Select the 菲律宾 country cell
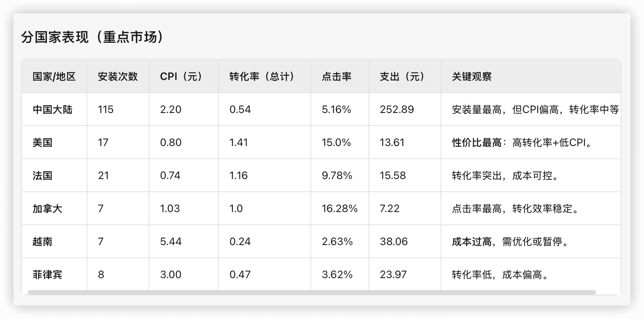Screen dimensions: 644x319 click(47, 275)
